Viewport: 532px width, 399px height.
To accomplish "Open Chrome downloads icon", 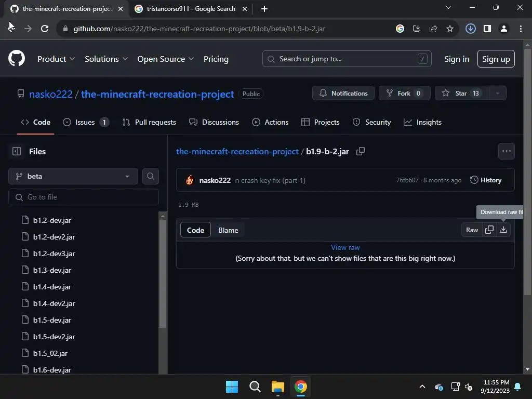I will coord(470,29).
